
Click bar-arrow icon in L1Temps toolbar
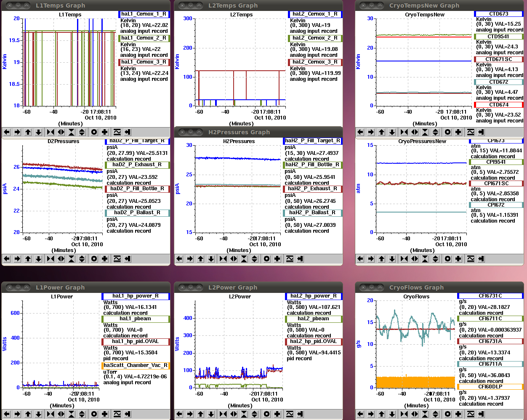(128, 132)
